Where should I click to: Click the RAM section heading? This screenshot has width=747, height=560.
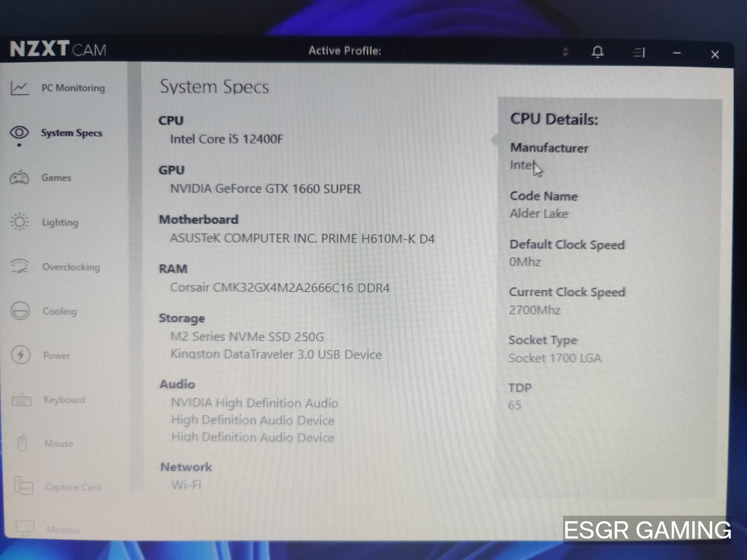click(x=173, y=269)
